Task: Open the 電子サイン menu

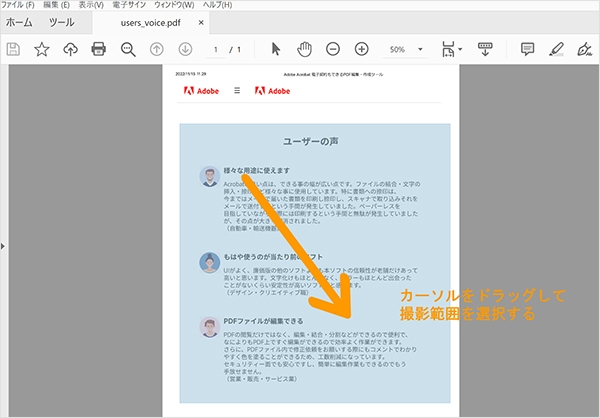Action: [x=129, y=5]
